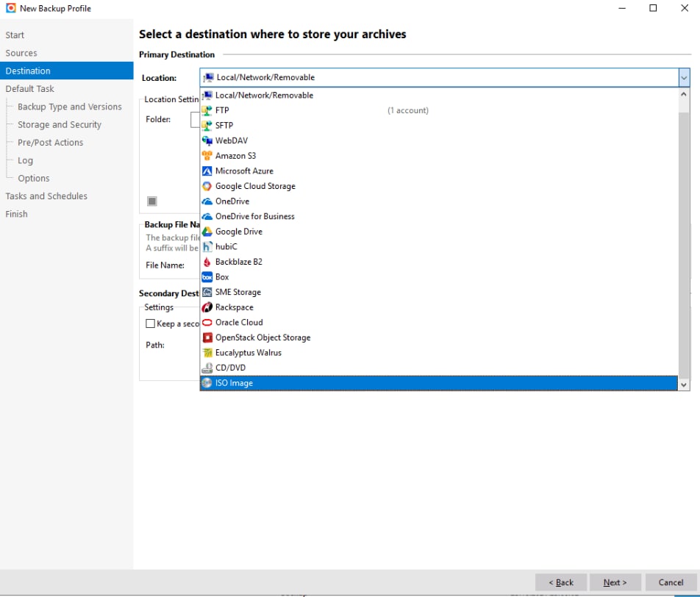Open Pre/Post Actions page
This screenshot has width=700, height=597.
[51, 143]
